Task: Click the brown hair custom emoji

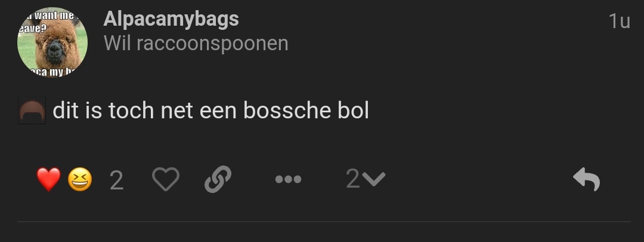Action: [x=32, y=111]
